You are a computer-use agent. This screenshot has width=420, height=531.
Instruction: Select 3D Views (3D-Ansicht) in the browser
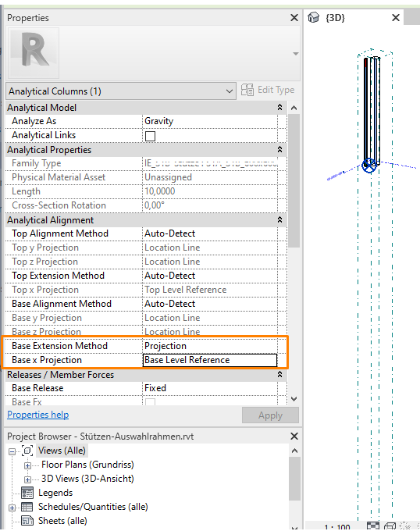[87, 479]
